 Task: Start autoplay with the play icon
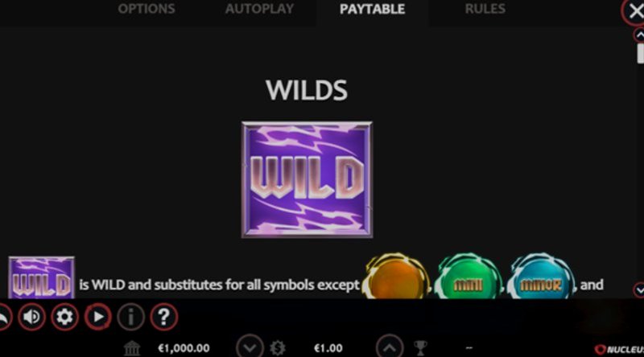pos(97,317)
